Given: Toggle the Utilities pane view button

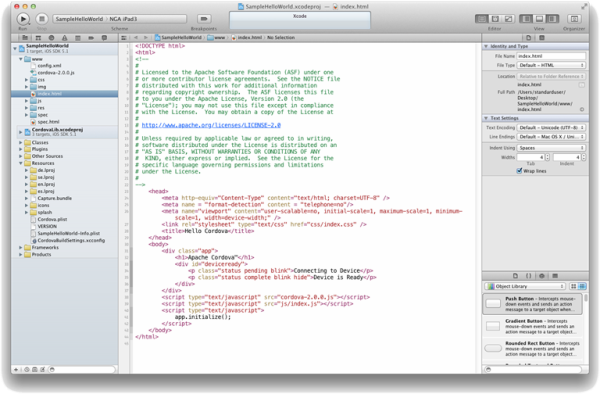Looking at the screenshot, I should point(553,19).
